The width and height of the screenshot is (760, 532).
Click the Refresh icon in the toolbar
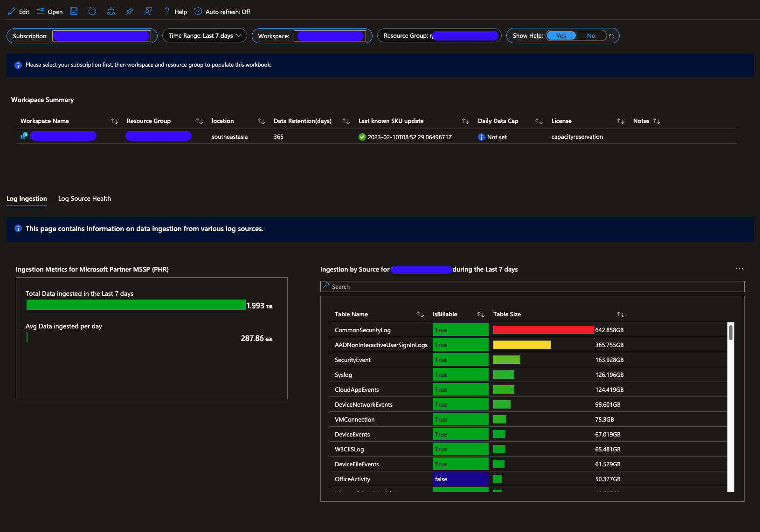(x=92, y=12)
